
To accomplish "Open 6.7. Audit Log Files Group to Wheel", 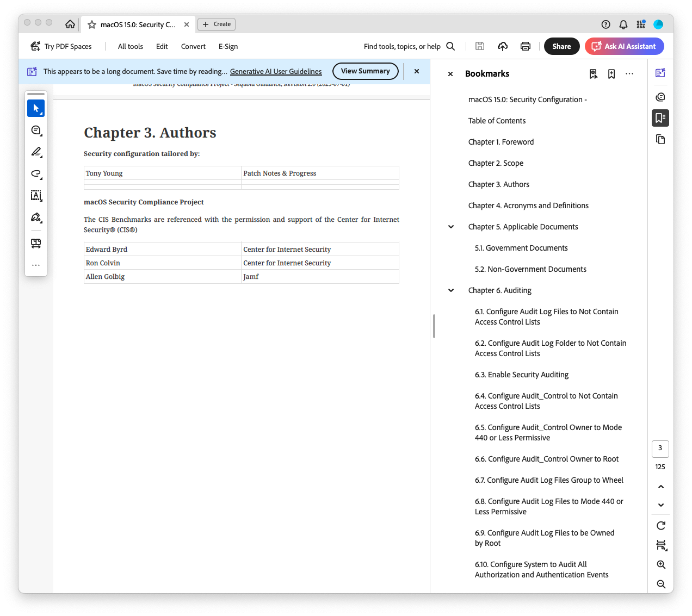I will point(549,480).
